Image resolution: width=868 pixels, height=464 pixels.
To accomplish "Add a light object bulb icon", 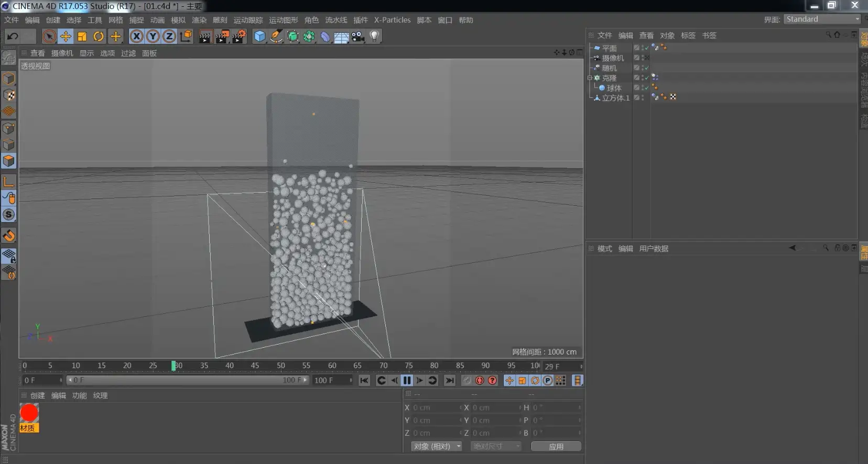I will [x=374, y=36].
